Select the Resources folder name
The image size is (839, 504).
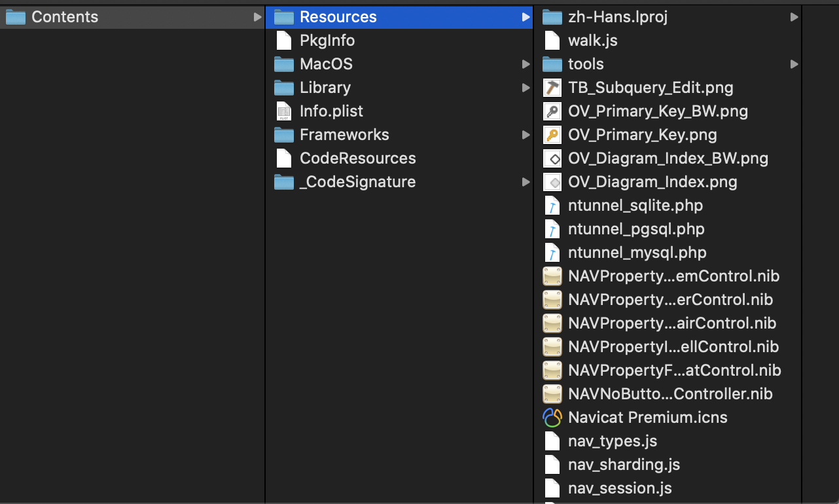338,17
